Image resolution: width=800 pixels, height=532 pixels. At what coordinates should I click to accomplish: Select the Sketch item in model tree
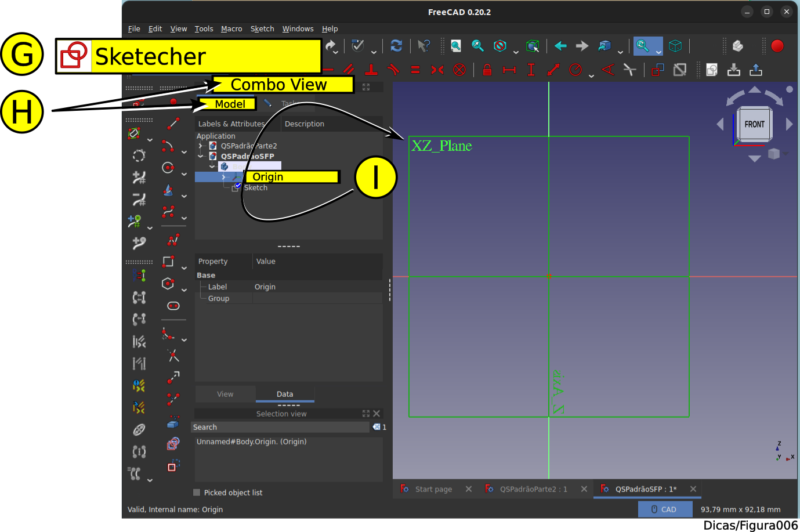pos(256,187)
